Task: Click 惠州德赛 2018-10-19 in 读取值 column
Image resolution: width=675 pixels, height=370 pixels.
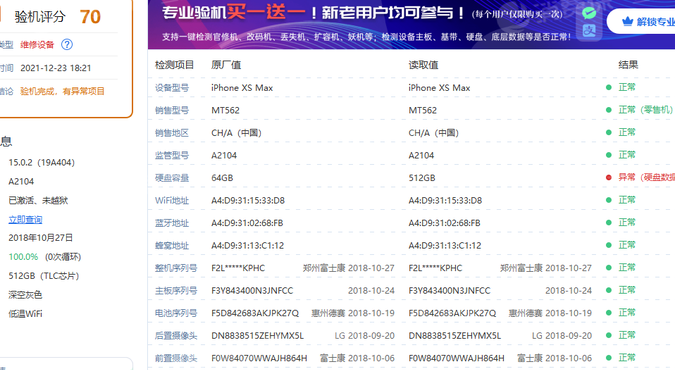Action: click(x=550, y=313)
